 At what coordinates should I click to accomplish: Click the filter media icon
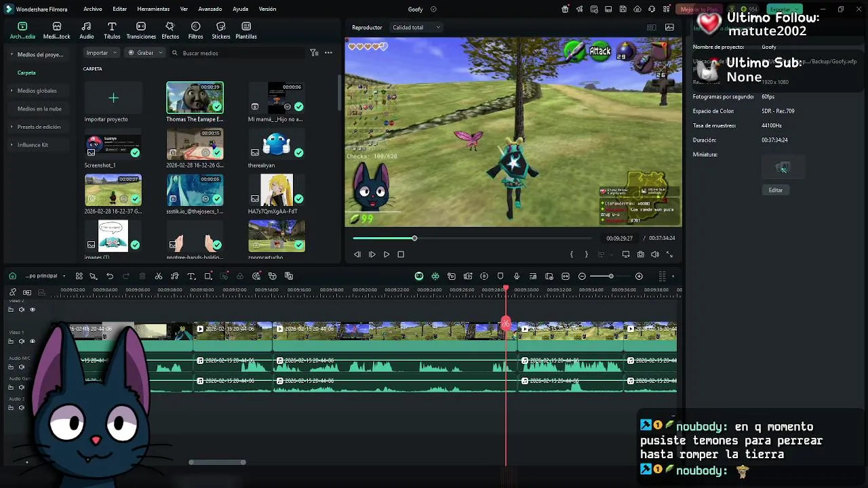[314, 53]
